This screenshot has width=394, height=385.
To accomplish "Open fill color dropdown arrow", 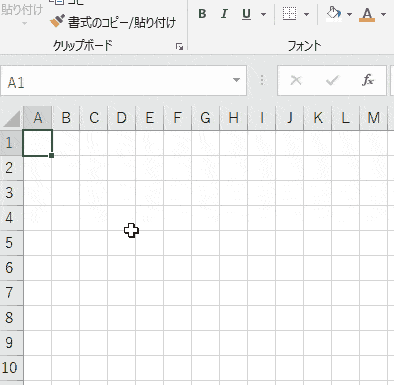I will click(349, 14).
